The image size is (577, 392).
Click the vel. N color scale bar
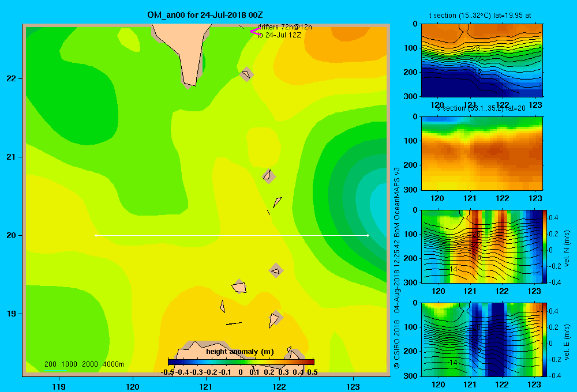545,246
